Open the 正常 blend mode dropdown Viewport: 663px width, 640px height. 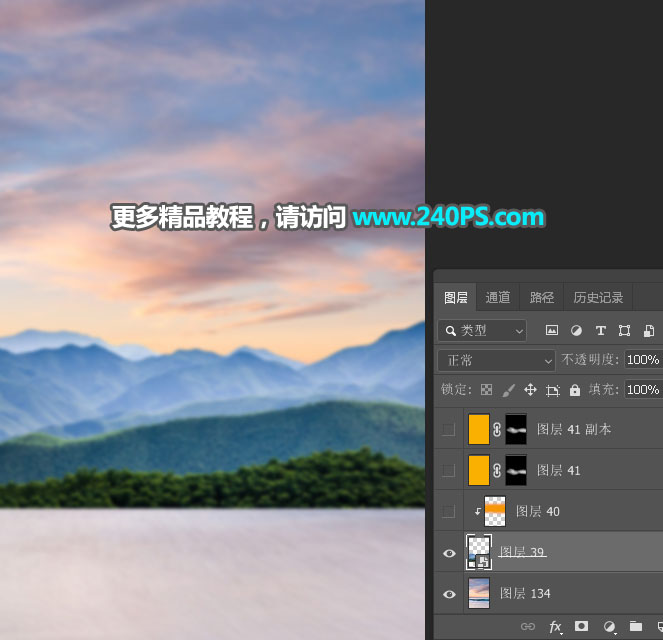(496, 361)
